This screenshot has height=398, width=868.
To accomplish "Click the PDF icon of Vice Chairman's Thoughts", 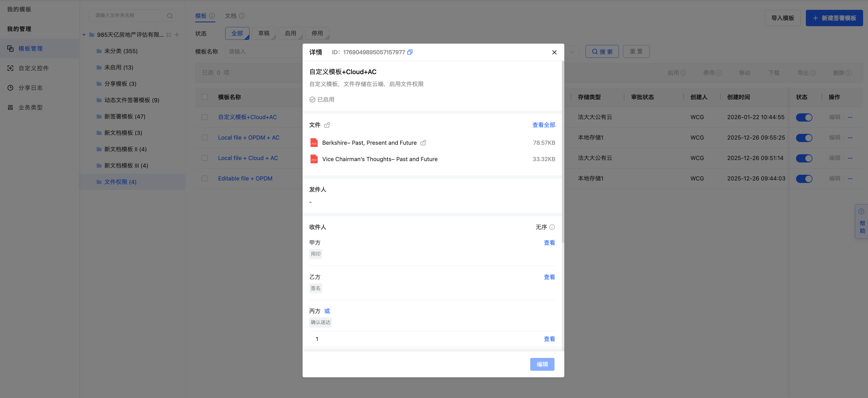I will tap(314, 159).
